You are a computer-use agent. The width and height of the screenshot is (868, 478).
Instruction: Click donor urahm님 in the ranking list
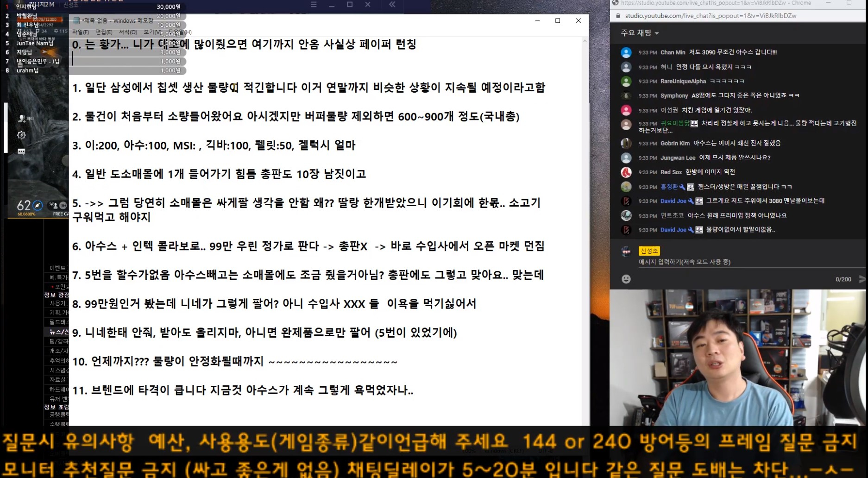(x=28, y=70)
